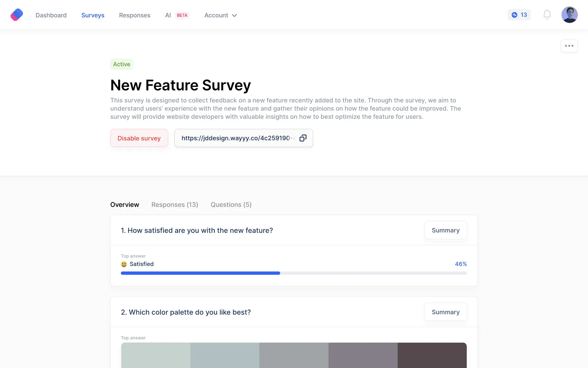Expand the Account dropdown chevron
Image resolution: width=588 pixels, height=368 pixels.
[x=235, y=16]
